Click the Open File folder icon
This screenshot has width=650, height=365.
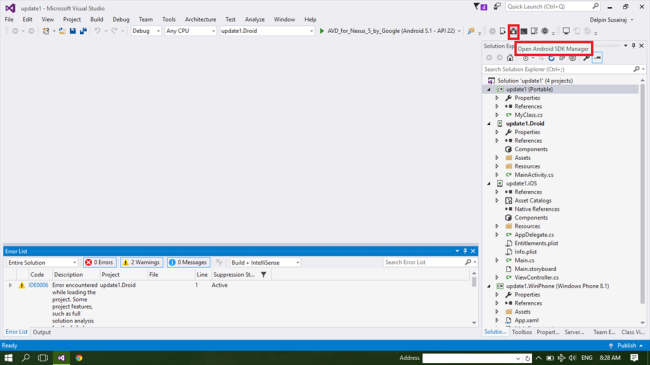pos(62,31)
